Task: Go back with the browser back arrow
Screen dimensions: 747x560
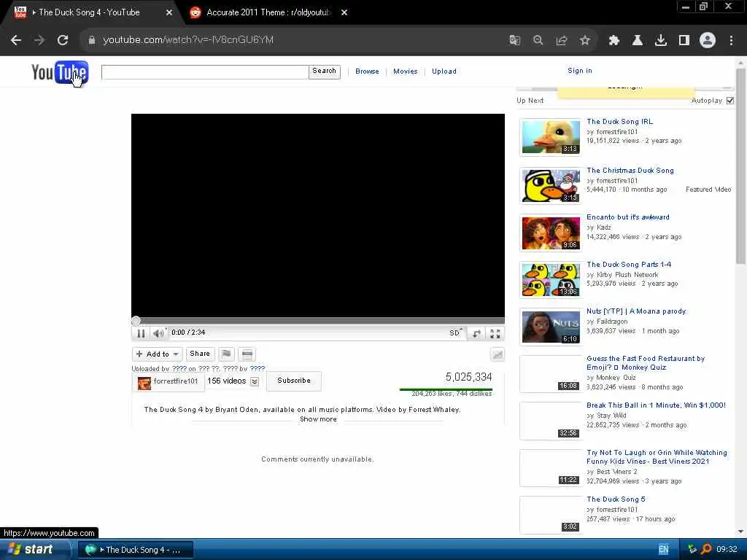Action: 16,40
